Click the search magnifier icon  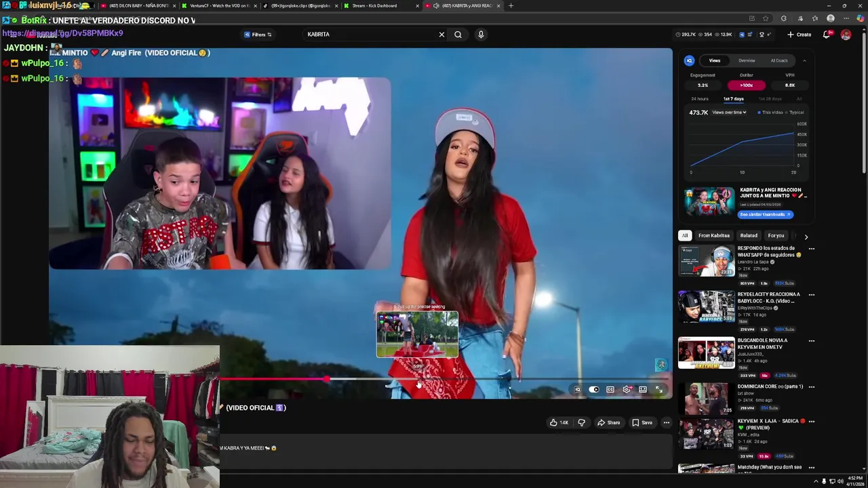(x=458, y=35)
